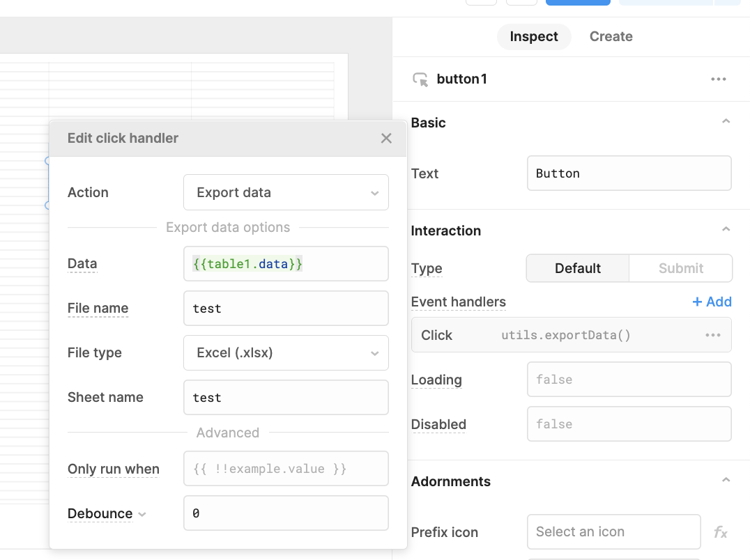Open the Select an icon picker
Viewport: 750px width, 560px height.
pyautogui.click(x=613, y=531)
